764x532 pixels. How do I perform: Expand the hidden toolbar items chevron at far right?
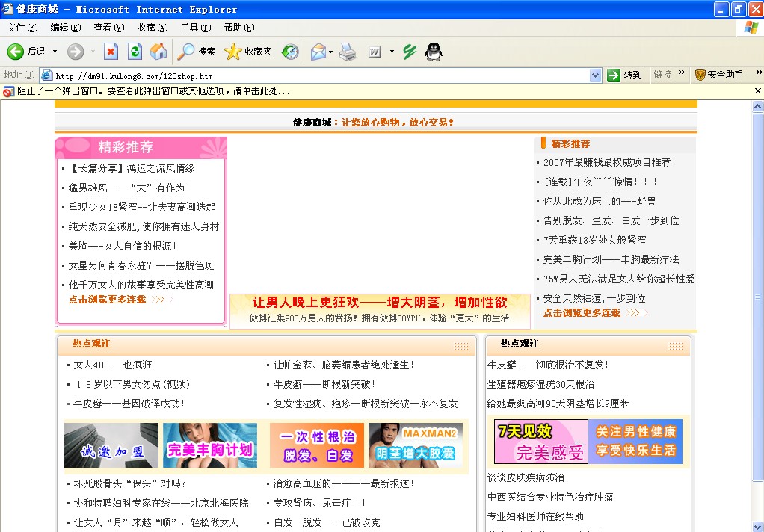(759, 72)
